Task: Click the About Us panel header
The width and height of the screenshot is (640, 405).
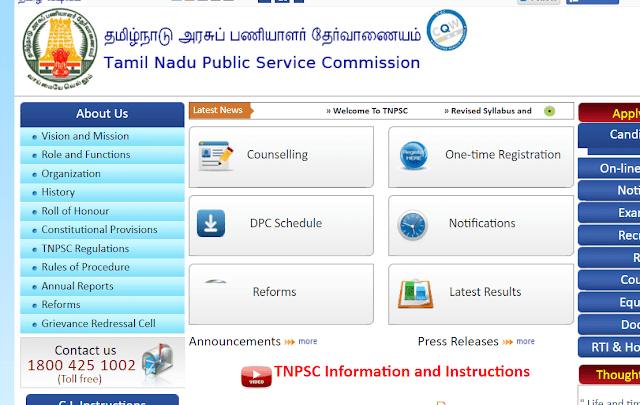Action: 102,114
